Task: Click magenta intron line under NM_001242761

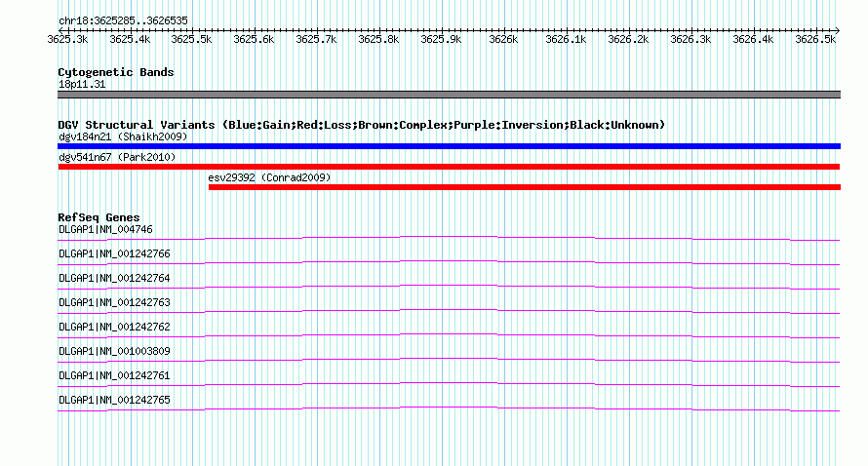Action: pos(449,383)
